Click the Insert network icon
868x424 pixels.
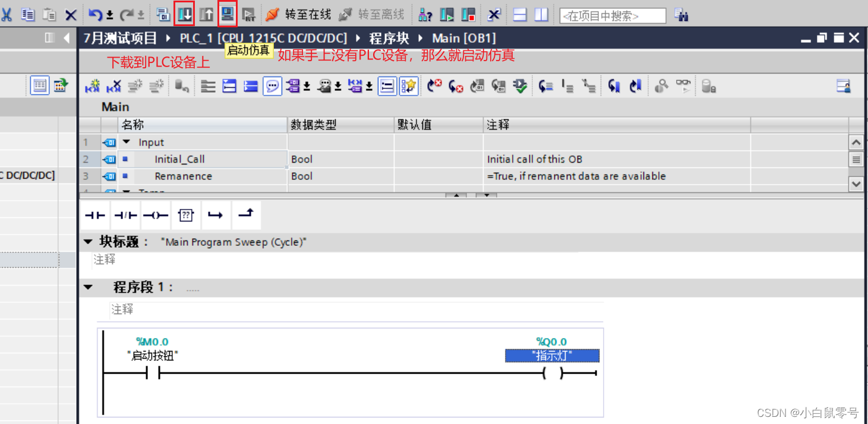[92, 87]
